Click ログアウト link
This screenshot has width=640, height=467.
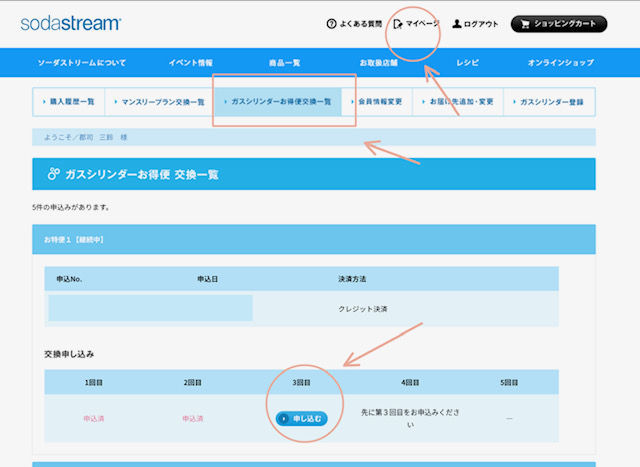[x=481, y=24]
